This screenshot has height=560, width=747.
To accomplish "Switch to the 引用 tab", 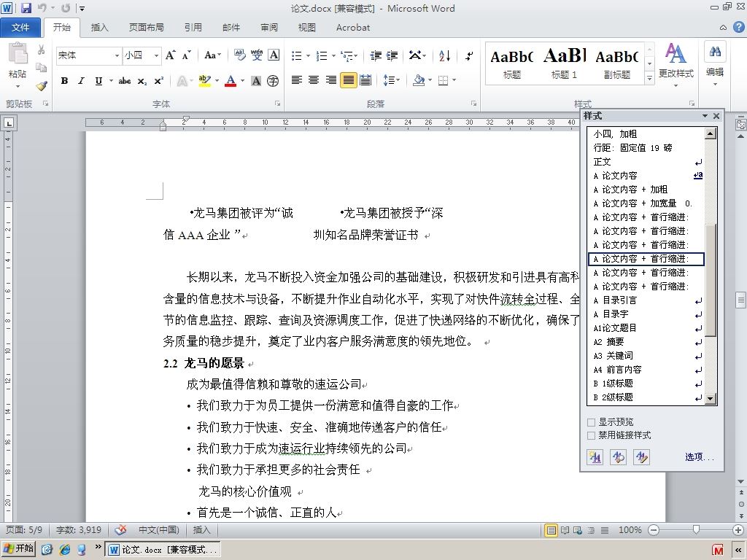I will (193, 28).
